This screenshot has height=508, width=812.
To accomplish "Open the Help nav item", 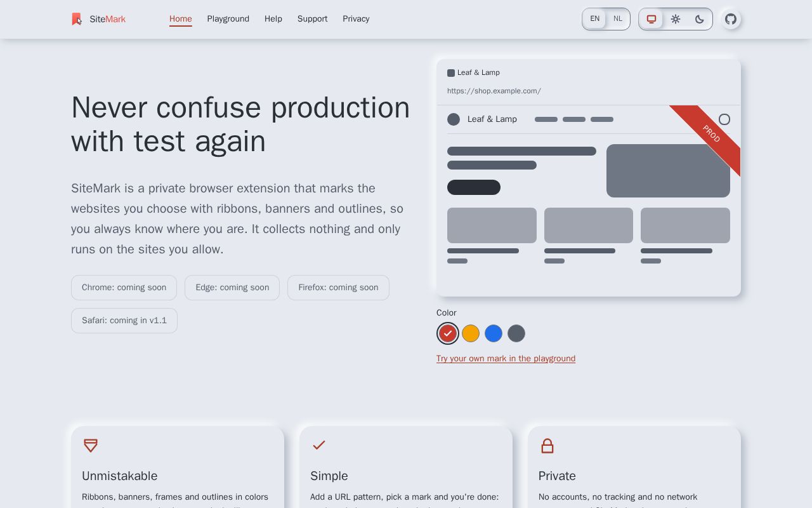I will 273,19.
